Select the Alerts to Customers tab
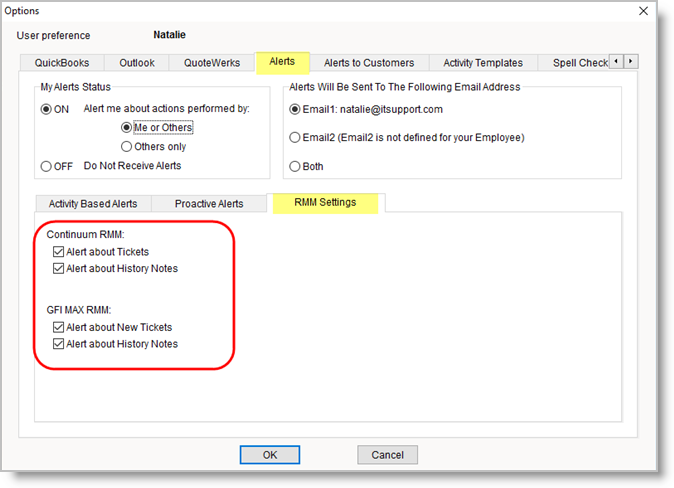The height and width of the screenshot is (488, 674). click(x=369, y=63)
